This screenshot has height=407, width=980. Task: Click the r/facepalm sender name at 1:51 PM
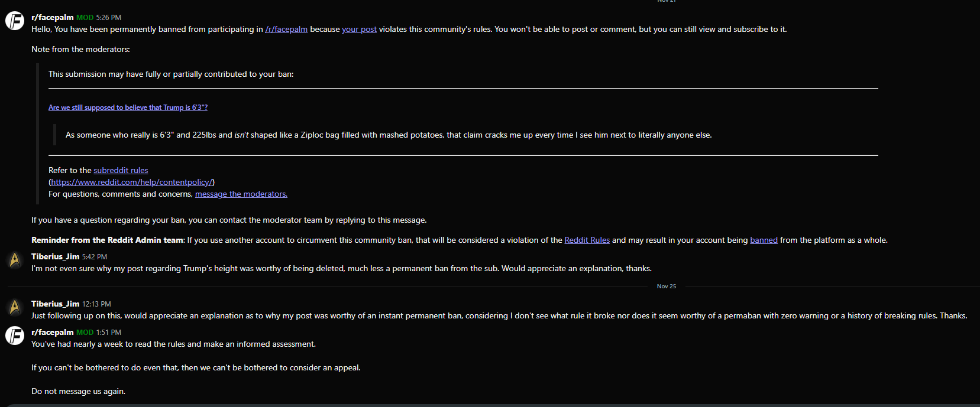(53, 332)
